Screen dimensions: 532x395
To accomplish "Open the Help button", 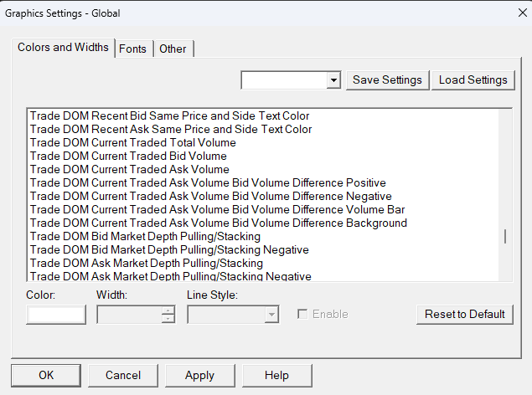I will tap(276, 375).
